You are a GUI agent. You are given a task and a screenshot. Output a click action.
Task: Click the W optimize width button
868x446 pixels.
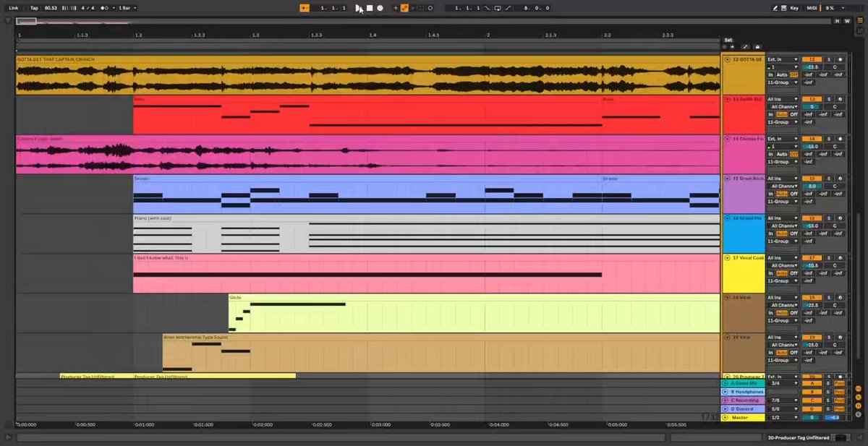(x=847, y=21)
